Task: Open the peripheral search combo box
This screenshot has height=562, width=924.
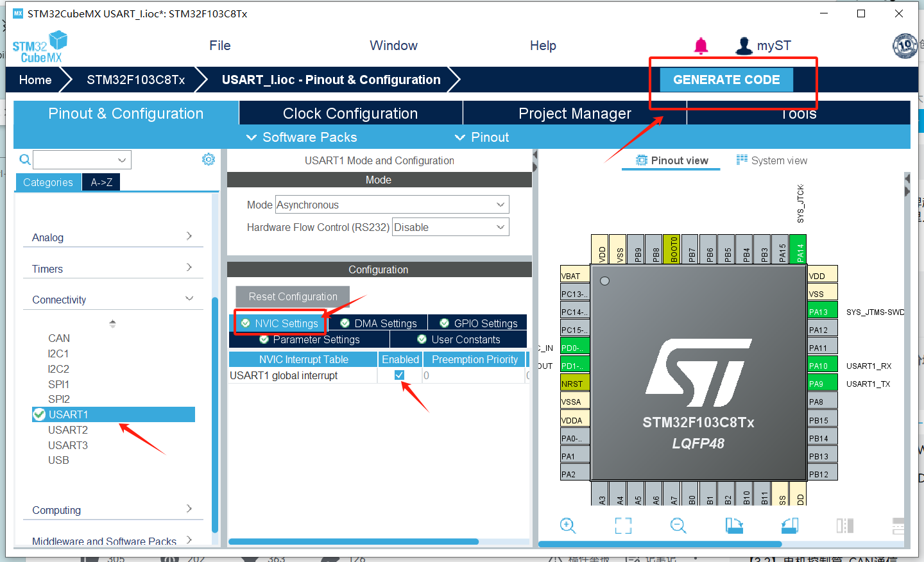Action: [x=82, y=160]
